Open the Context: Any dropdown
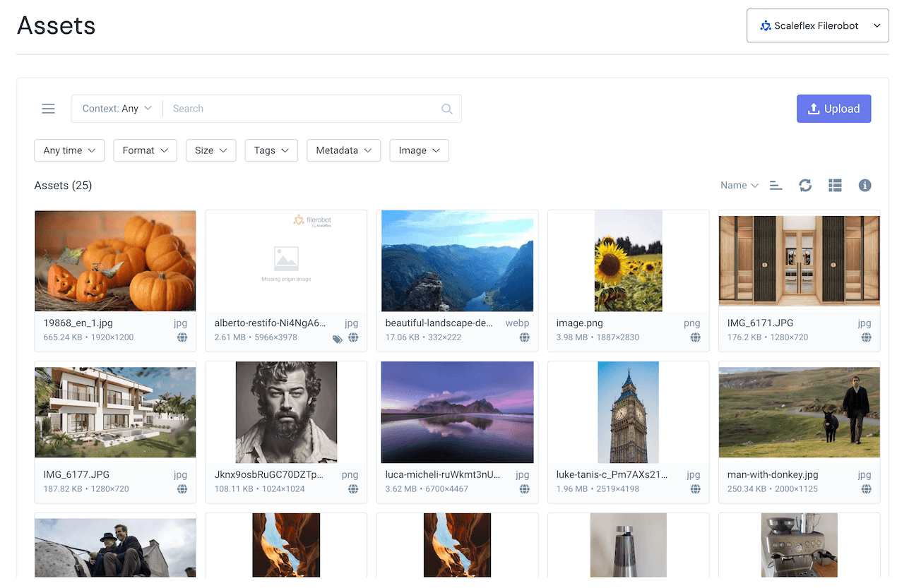Image resolution: width=897 pixels, height=588 pixels. [117, 108]
